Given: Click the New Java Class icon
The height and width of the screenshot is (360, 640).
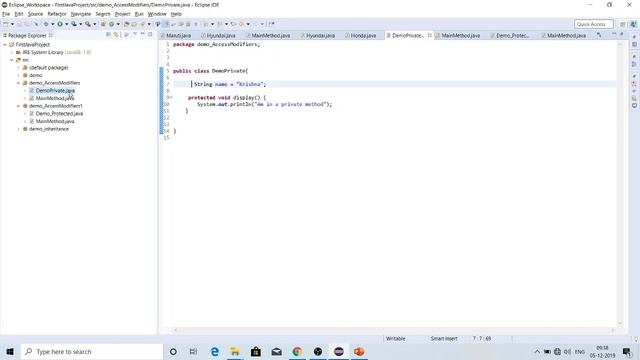Looking at the screenshot, I should (111, 24).
